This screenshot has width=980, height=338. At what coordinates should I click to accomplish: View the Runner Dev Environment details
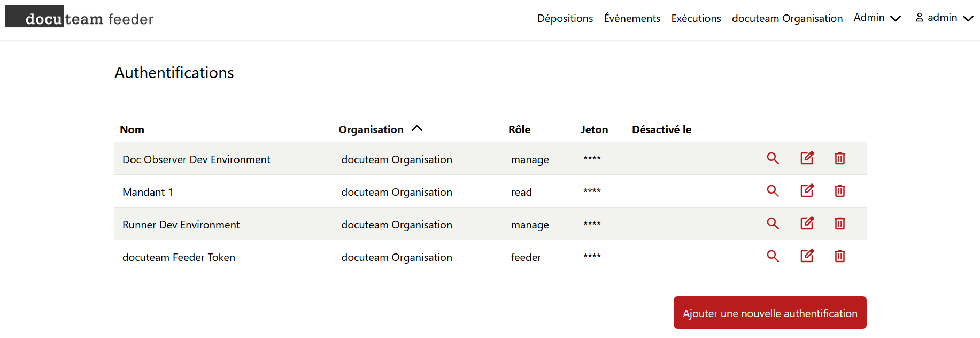coord(773,224)
